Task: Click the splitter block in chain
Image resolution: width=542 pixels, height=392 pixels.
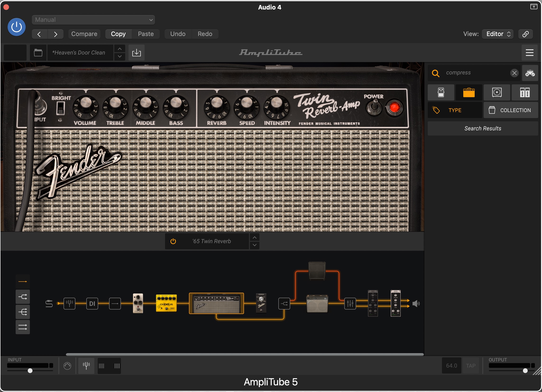Action: point(284,304)
